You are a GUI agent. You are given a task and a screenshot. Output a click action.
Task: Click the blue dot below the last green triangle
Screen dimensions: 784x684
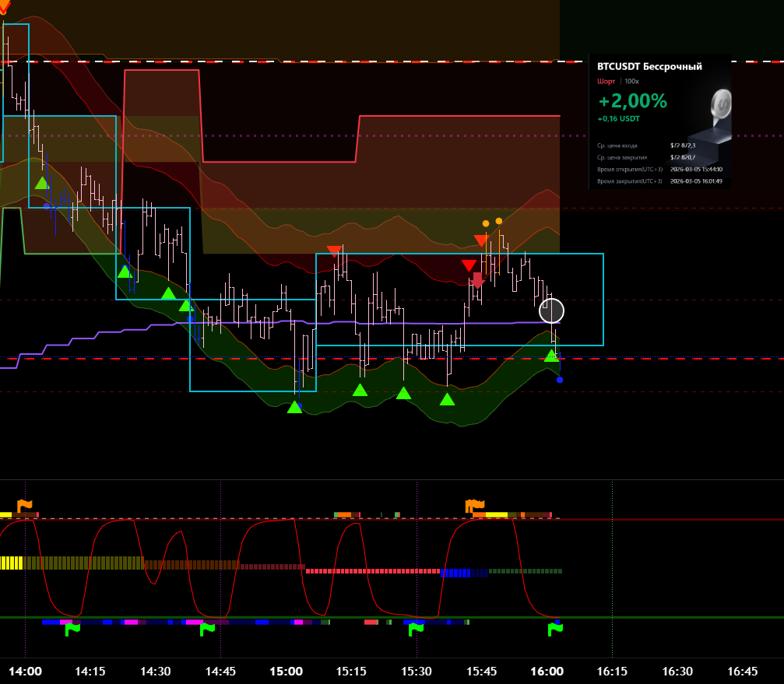[x=560, y=380]
